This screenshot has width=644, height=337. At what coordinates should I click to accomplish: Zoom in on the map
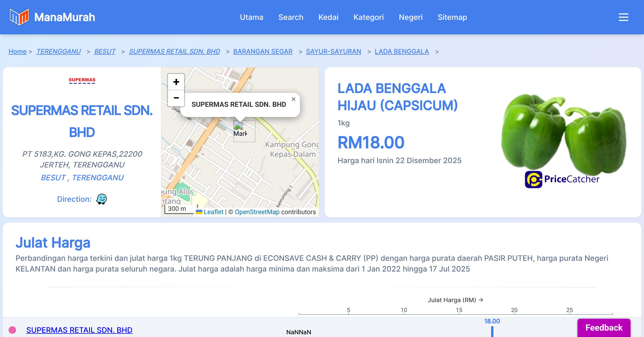click(176, 82)
